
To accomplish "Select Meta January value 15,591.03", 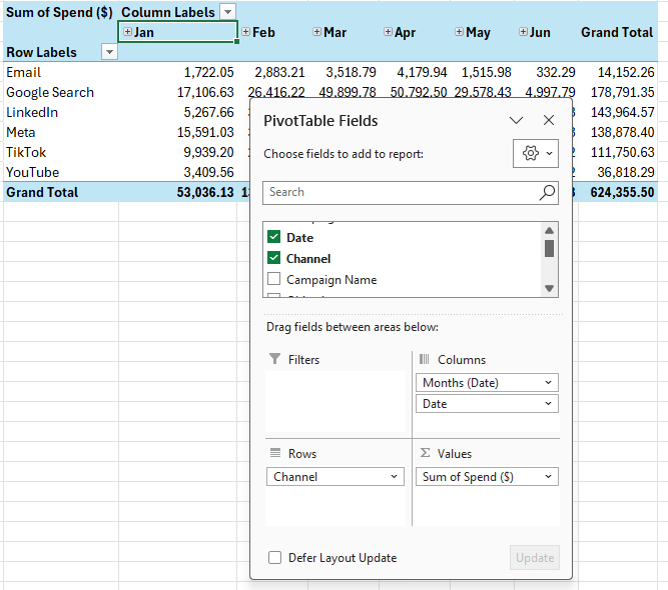I will pyautogui.click(x=205, y=132).
